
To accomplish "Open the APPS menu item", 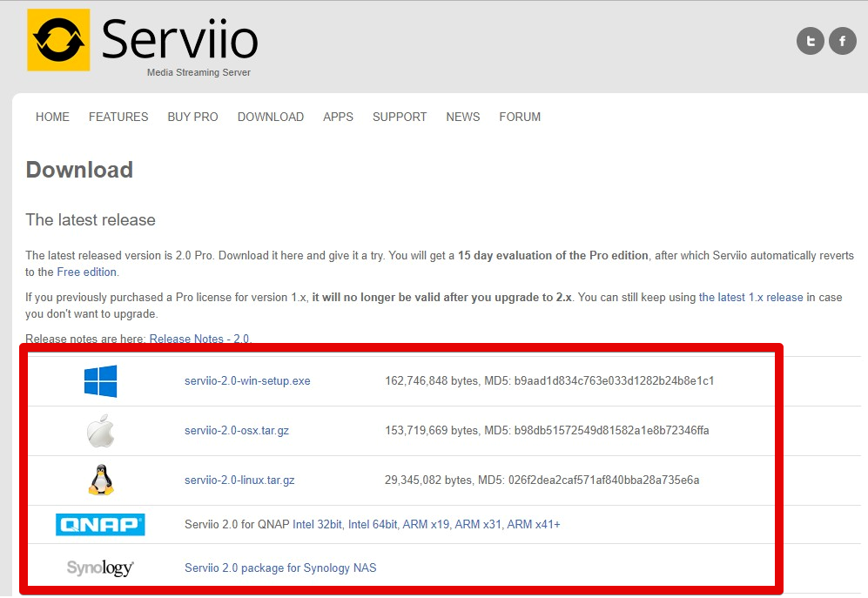I will [338, 117].
